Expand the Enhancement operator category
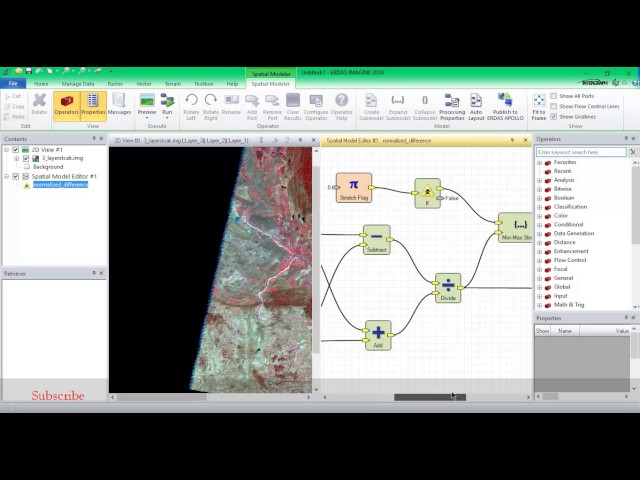This screenshot has width=640, height=480. click(540, 251)
